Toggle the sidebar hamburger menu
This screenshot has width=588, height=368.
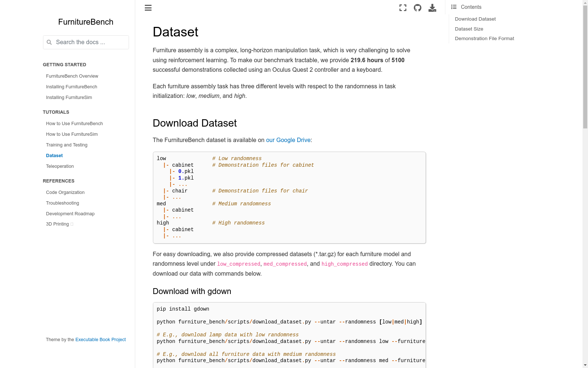coord(148,8)
